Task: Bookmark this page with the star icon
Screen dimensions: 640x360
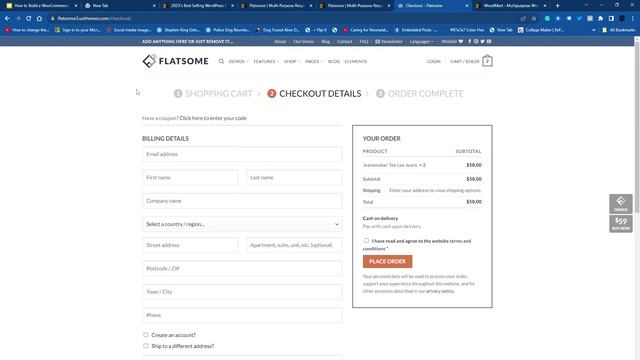Action: point(534,18)
